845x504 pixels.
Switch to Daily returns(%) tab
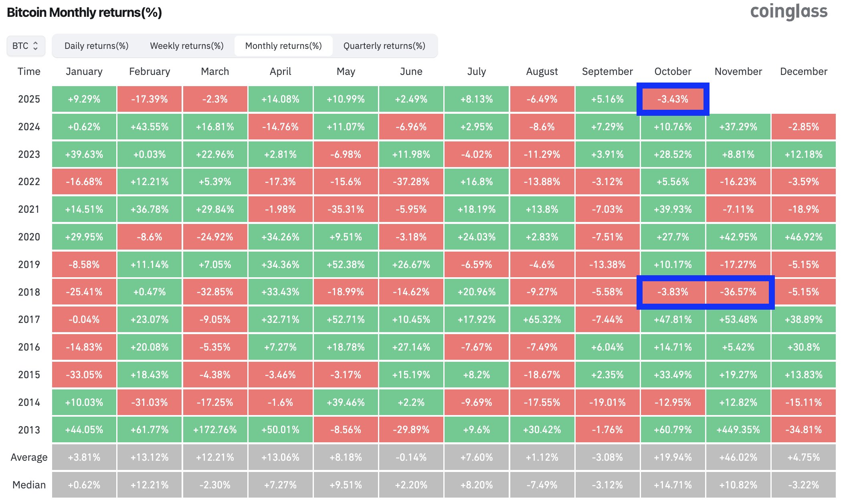[x=96, y=46]
